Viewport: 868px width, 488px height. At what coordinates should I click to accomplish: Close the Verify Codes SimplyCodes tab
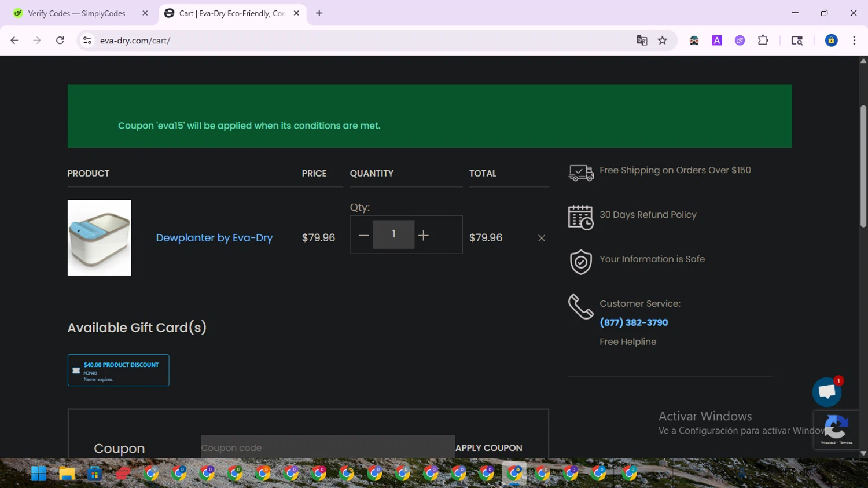coord(145,13)
